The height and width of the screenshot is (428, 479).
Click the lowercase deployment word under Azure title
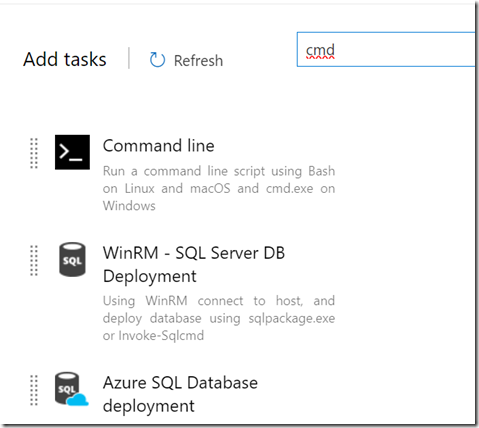[149, 406]
